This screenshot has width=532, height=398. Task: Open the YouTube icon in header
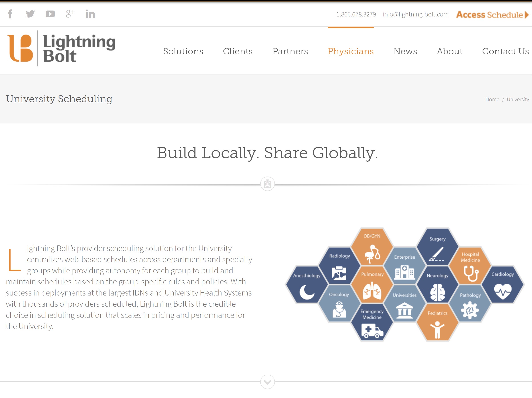(50, 14)
